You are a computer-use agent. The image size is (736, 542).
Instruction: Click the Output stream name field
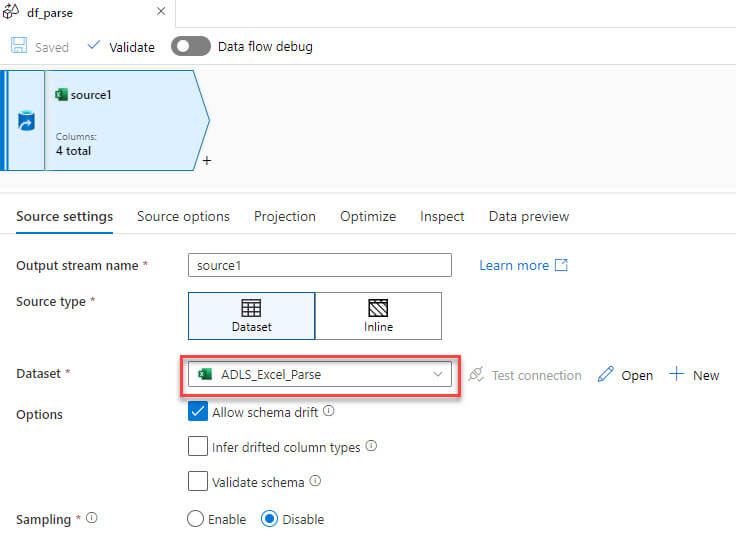coord(320,265)
